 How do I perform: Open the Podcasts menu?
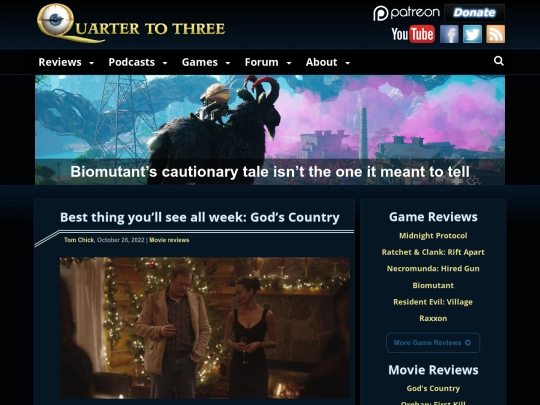click(132, 62)
